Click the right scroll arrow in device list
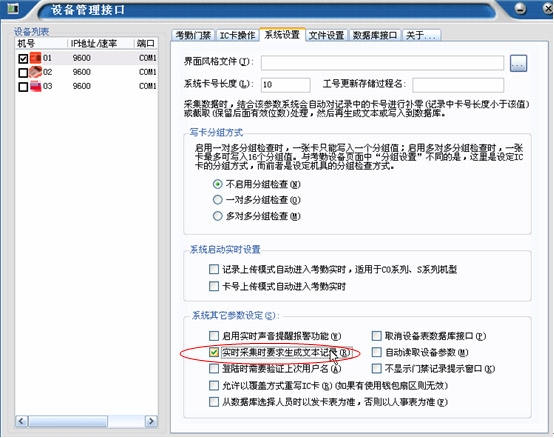The height and width of the screenshot is (438, 554). click(151, 421)
